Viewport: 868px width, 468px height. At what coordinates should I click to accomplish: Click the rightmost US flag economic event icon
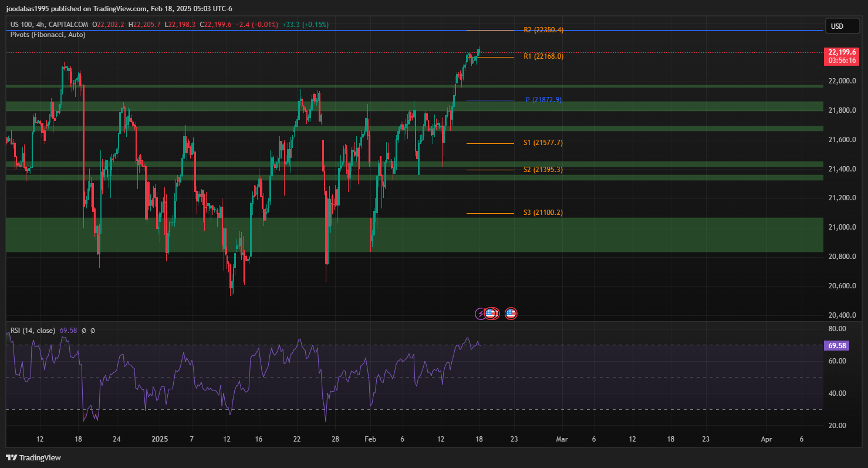click(x=511, y=314)
